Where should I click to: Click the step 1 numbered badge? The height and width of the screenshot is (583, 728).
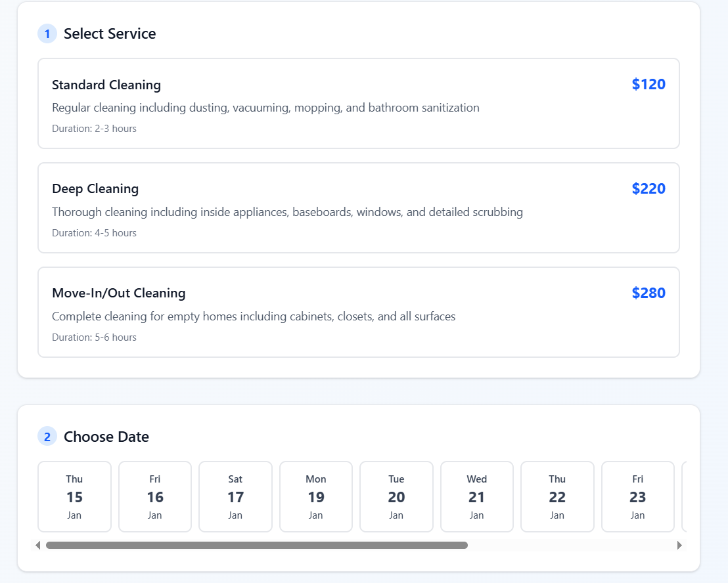[47, 33]
